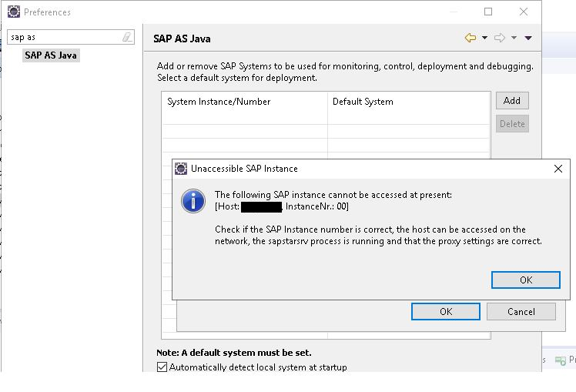Close the Preferences window
576x392 pixels.
pos(524,12)
